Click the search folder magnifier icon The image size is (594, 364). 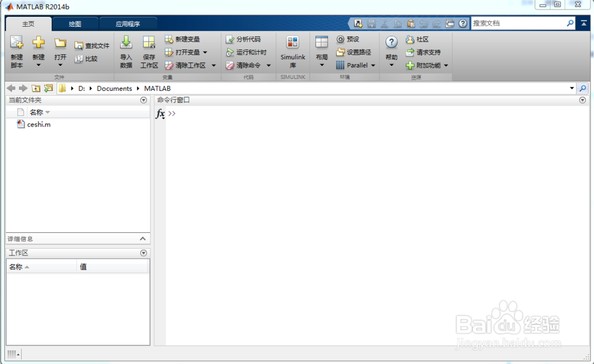583,88
